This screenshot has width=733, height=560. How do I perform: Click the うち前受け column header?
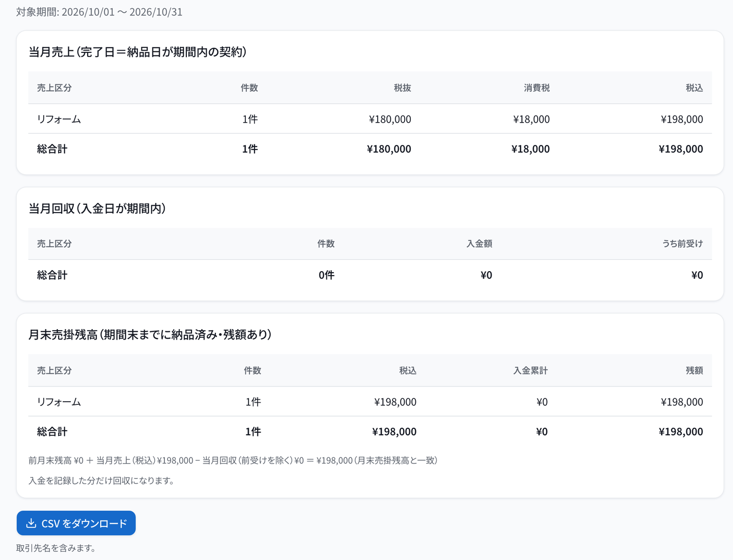coord(682,244)
